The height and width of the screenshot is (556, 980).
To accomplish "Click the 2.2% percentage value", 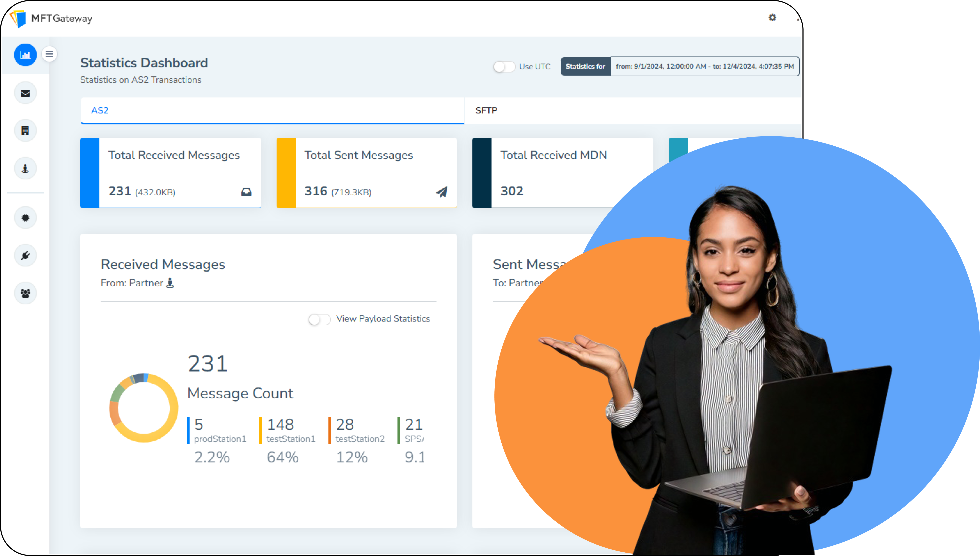I will point(212,457).
